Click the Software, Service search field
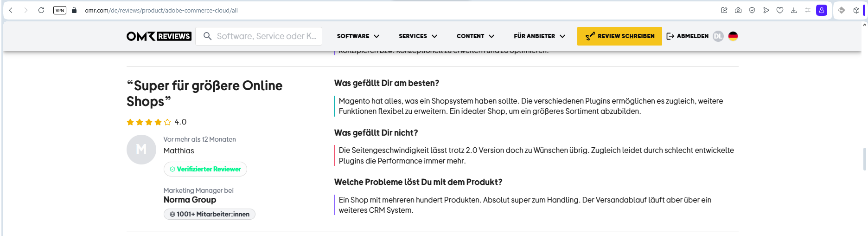The height and width of the screenshot is (236, 868). click(266, 36)
